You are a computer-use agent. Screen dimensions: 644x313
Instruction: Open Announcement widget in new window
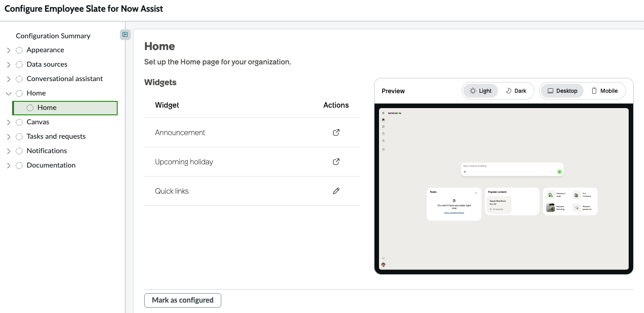336,132
